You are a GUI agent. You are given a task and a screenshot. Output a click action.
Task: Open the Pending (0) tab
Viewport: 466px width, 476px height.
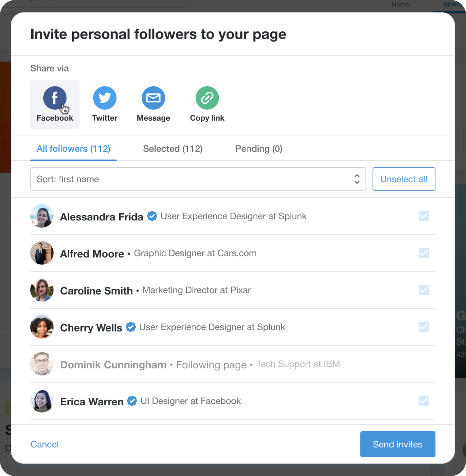point(259,149)
